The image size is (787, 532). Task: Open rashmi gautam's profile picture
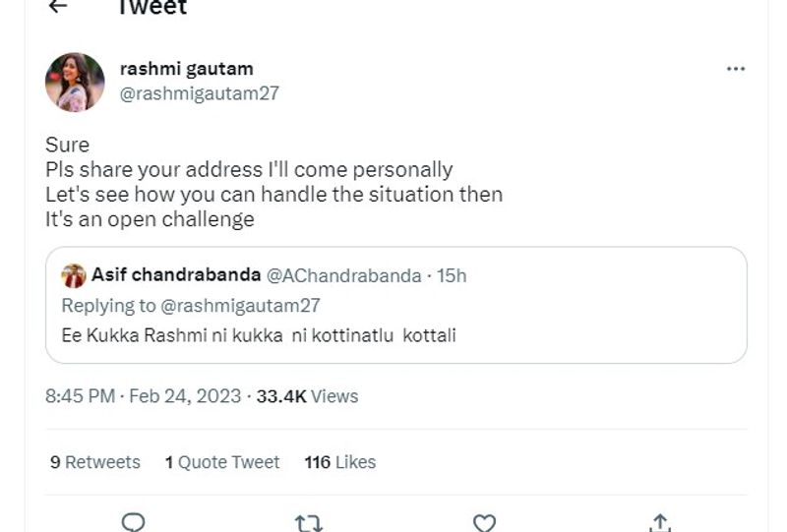click(x=75, y=82)
